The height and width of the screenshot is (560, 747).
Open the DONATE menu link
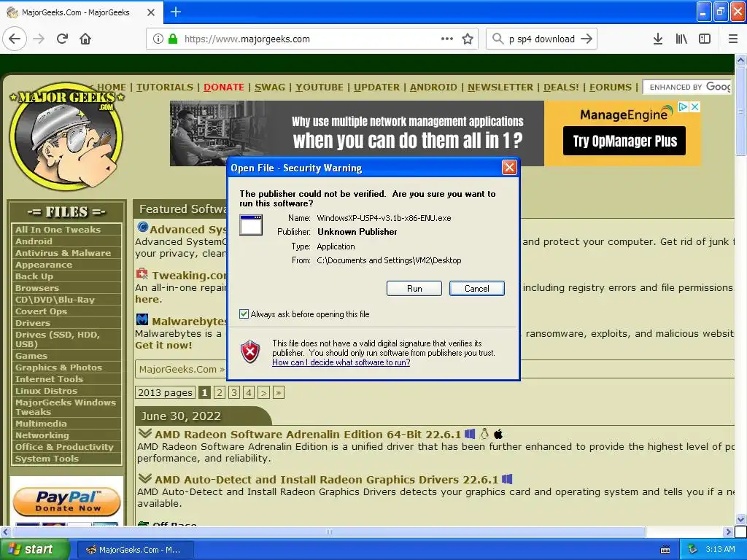[x=224, y=87]
